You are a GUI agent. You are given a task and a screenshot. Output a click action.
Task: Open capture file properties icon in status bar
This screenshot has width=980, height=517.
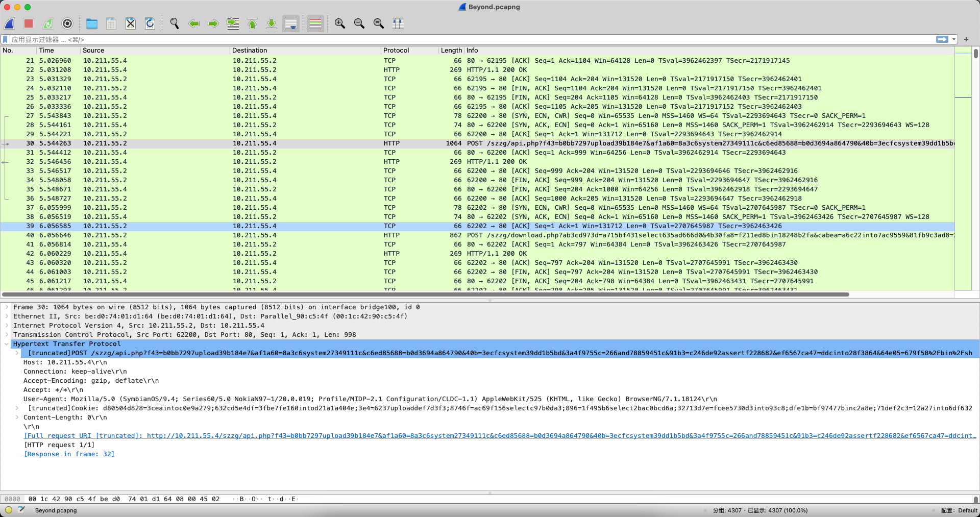point(21,510)
